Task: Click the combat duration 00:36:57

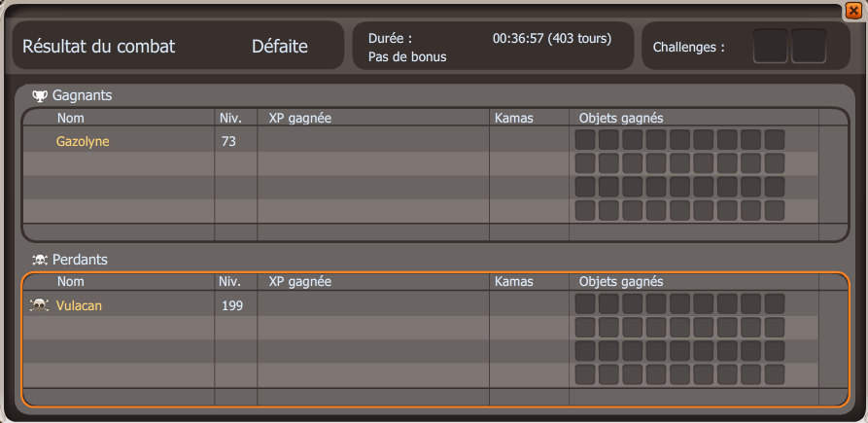Action: click(518, 39)
